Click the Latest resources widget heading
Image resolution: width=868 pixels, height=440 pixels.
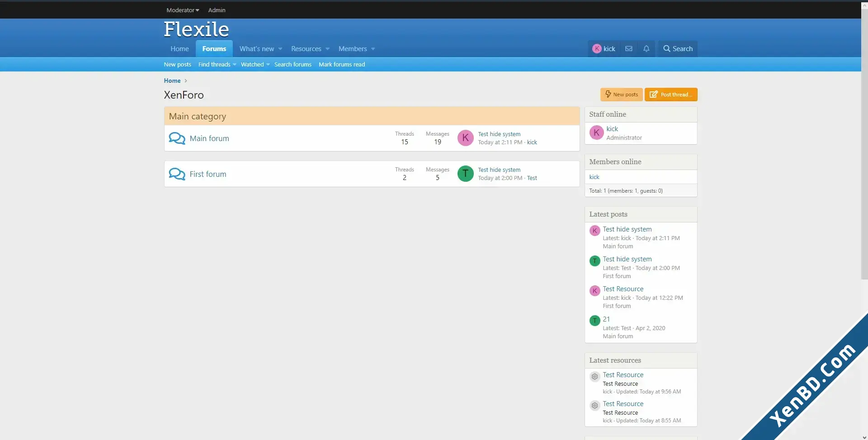pos(615,360)
